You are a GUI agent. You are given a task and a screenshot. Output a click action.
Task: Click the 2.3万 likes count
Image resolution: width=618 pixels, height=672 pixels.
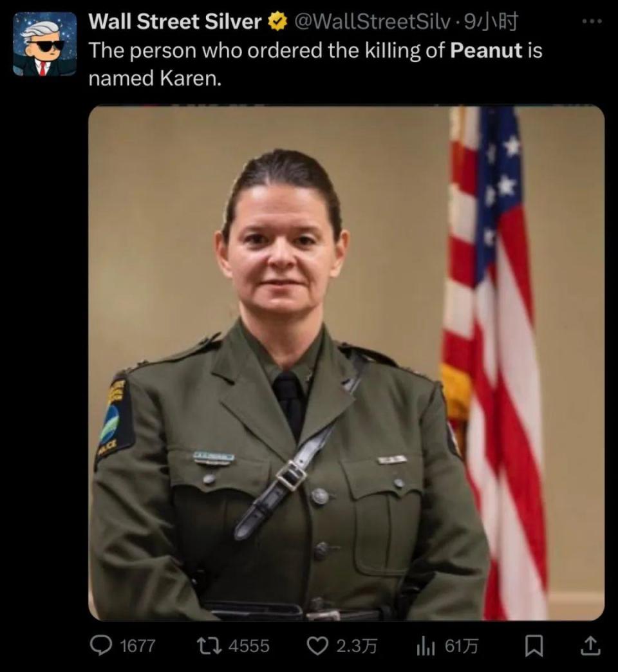click(x=357, y=646)
